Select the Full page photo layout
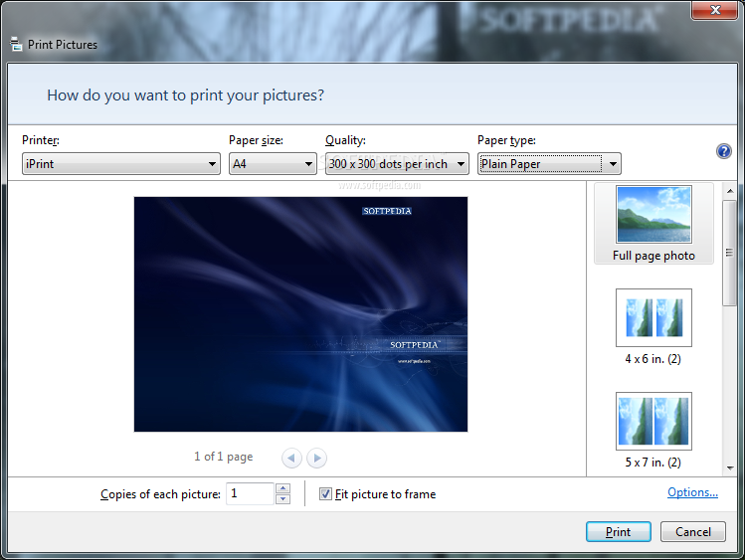Viewport: 745px width, 560px height. [x=653, y=224]
